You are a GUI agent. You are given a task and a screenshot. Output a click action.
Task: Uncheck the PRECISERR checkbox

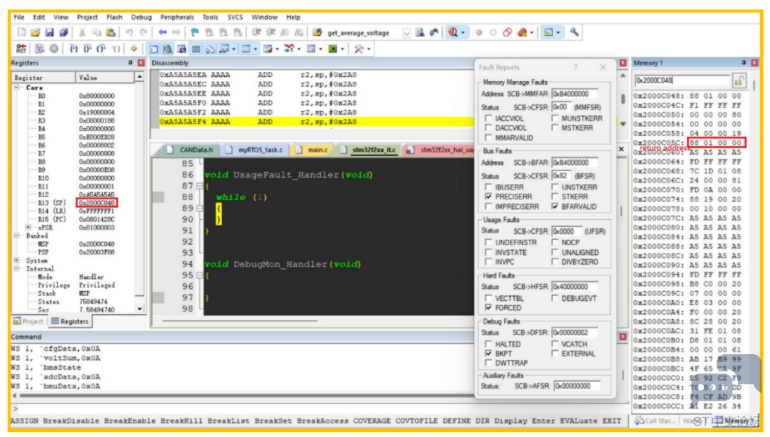pos(489,196)
